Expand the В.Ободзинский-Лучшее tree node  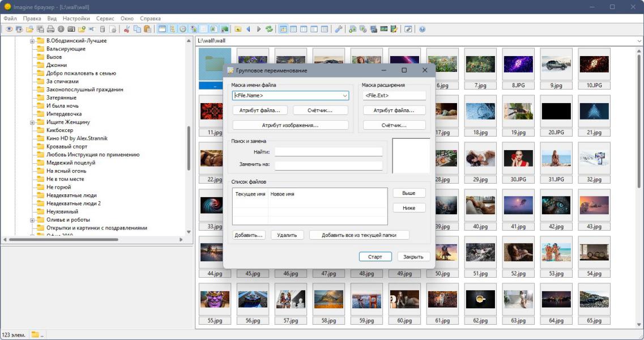33,41
